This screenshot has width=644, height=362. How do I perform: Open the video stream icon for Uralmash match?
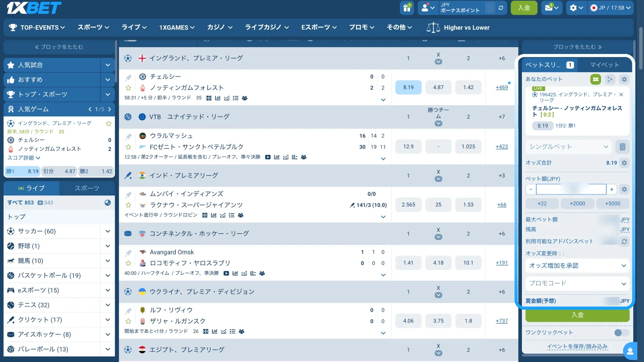click(268, 157)
